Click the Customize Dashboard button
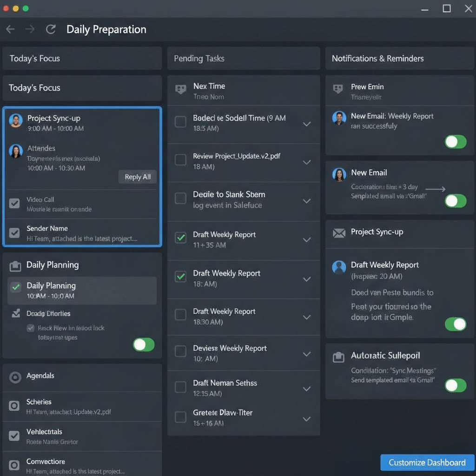 [x=427, y=463]
